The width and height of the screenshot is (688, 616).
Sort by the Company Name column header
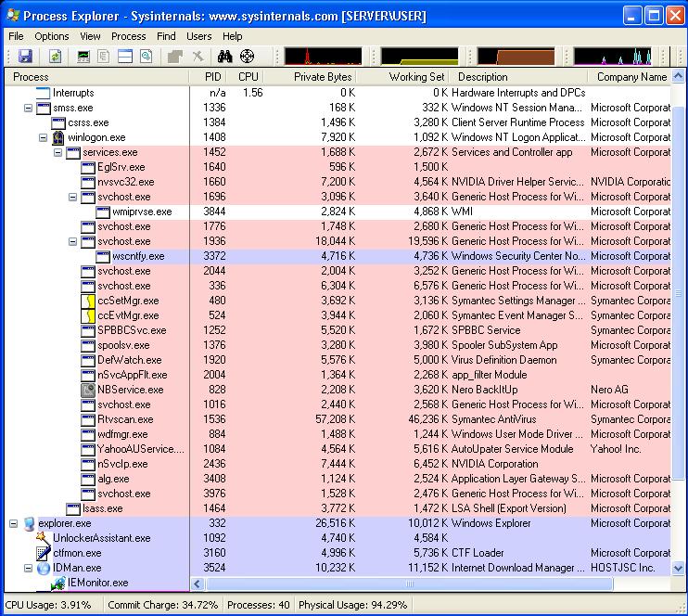630,77
